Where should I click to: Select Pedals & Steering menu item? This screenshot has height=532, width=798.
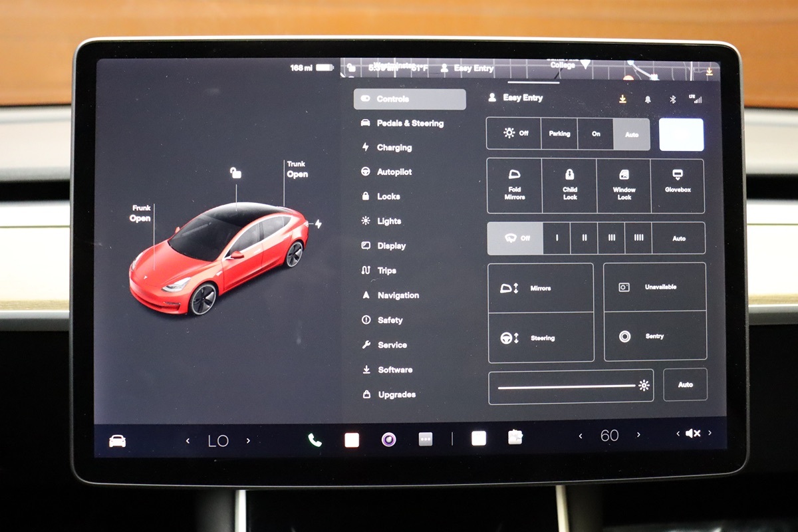pos(409,123)
